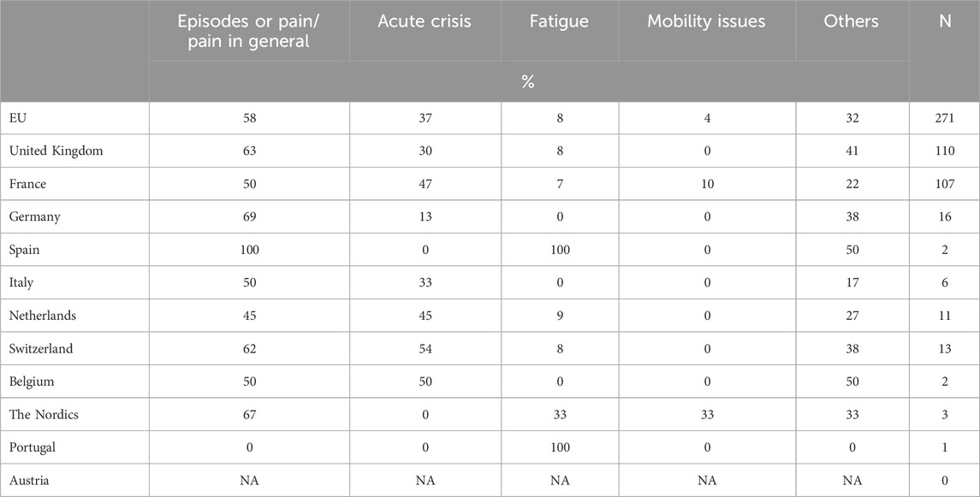This screenshot has width=980, height=497.
Task: Click France's Mobility issues value 10
Action: (706, 185)
